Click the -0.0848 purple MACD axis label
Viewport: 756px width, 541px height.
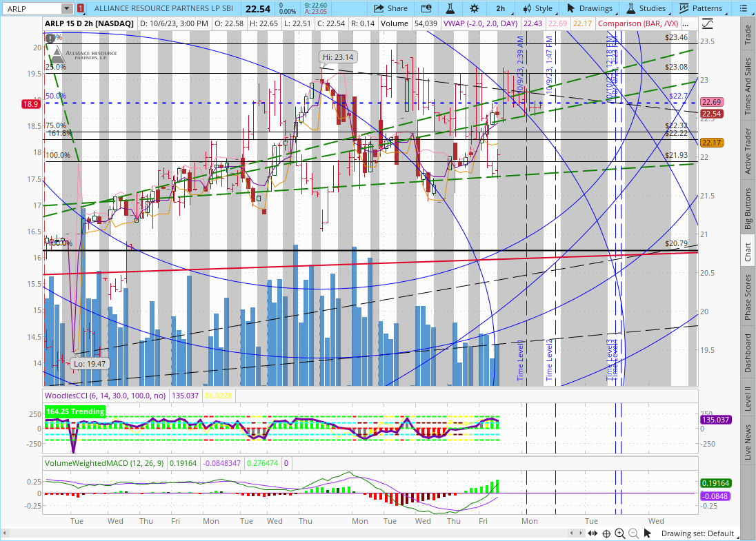[716, 496]
